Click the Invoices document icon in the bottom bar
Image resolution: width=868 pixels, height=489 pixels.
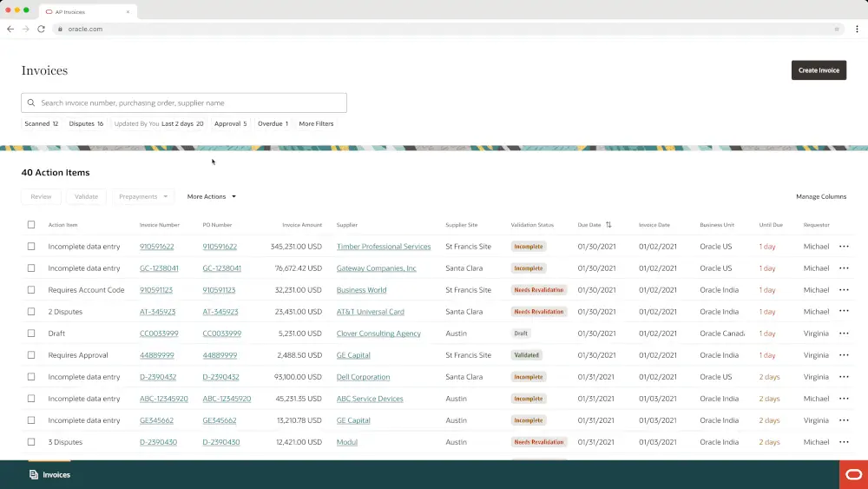click(x=34, y=474)
